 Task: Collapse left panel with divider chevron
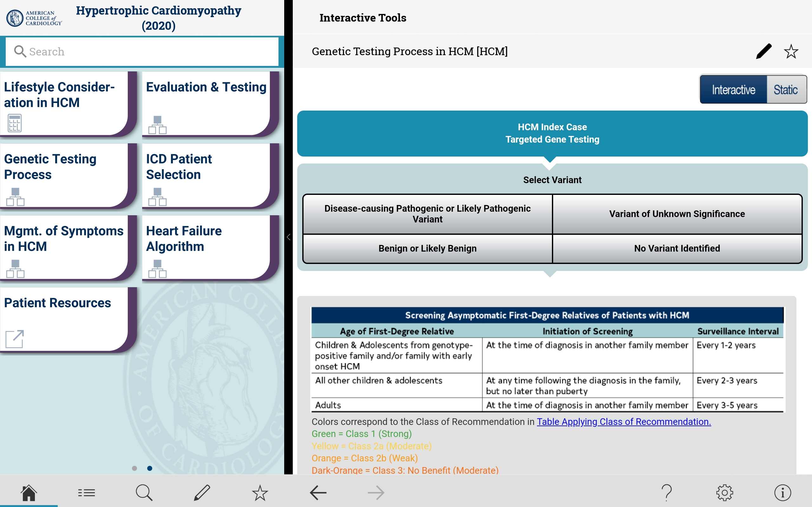[x=289, y=237]
